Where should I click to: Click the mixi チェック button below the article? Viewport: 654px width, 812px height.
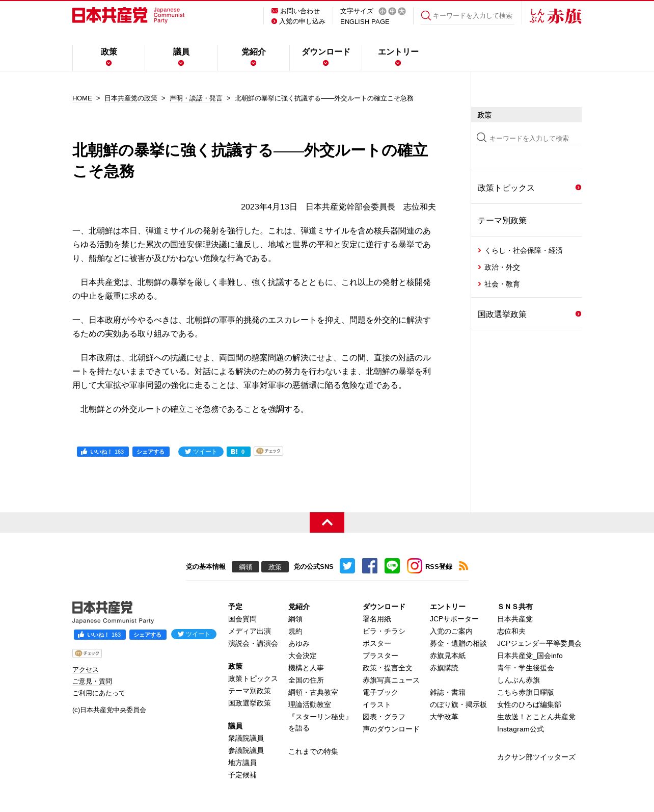tap(268, 451)
